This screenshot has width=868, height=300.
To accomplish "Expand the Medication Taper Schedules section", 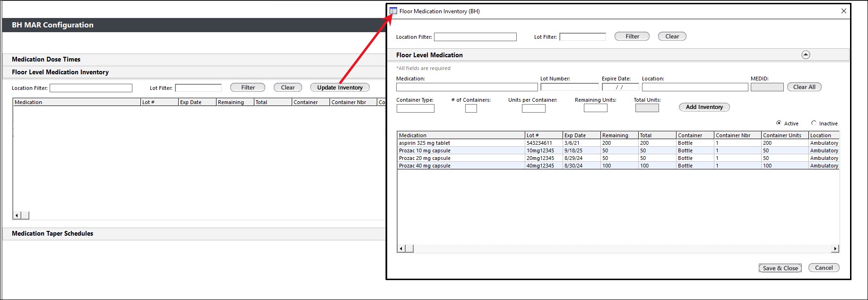I will (x=52, y=234).
